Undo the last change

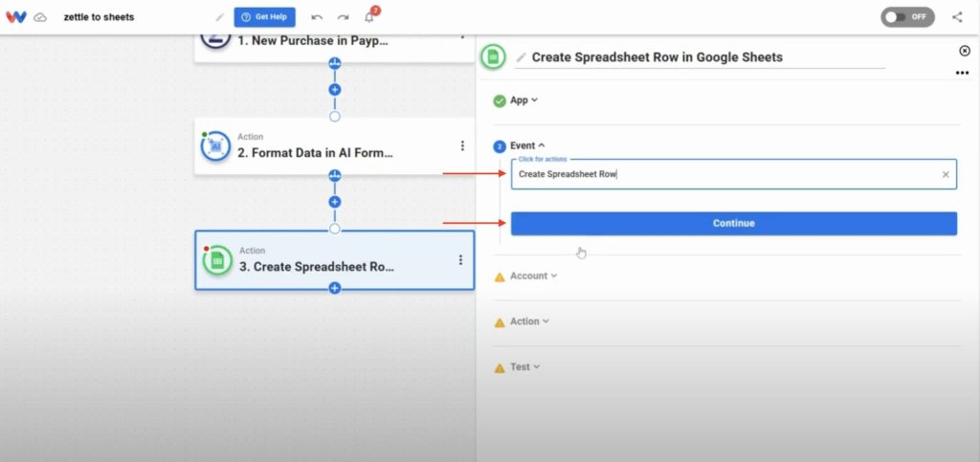tap(317, 17)
